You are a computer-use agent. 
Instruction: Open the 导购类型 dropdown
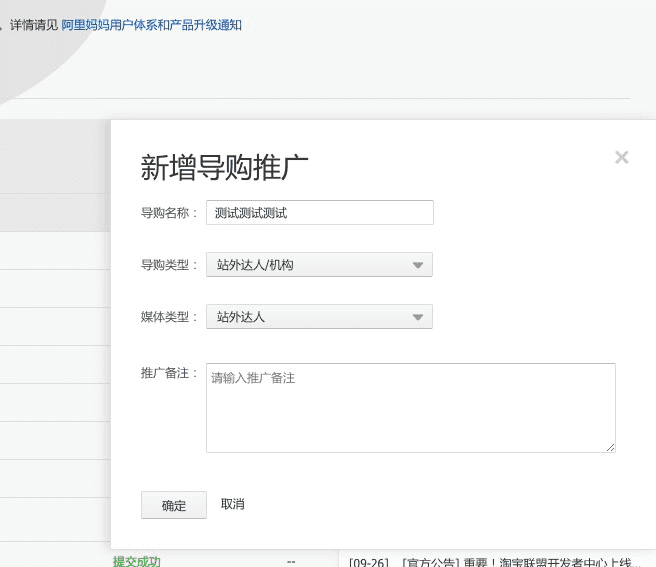pos(319,264)
